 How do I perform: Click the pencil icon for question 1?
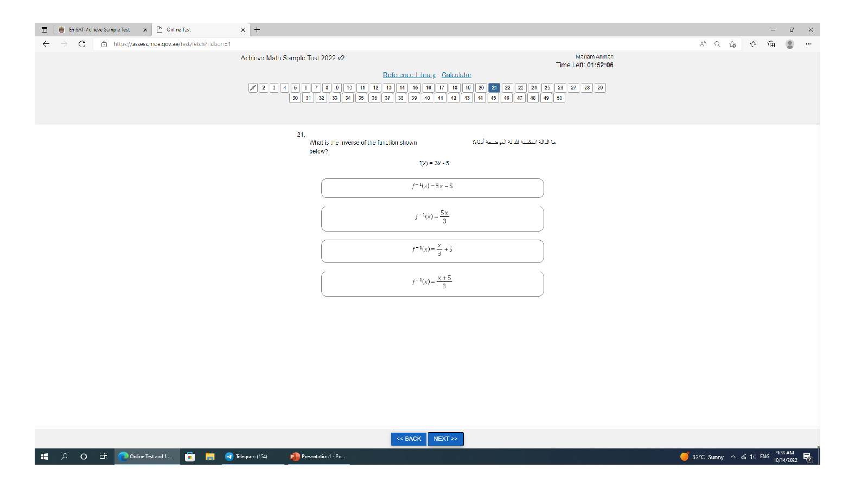(x=253, y=88)
